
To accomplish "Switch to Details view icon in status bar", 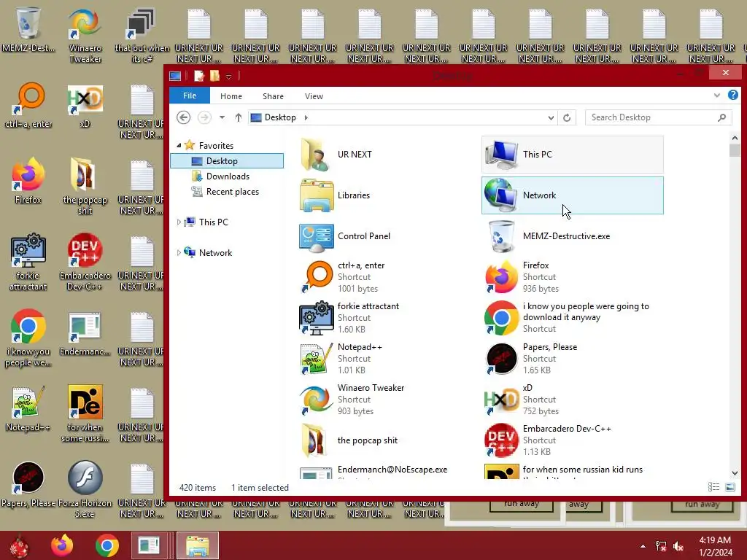I will [713, 486].
